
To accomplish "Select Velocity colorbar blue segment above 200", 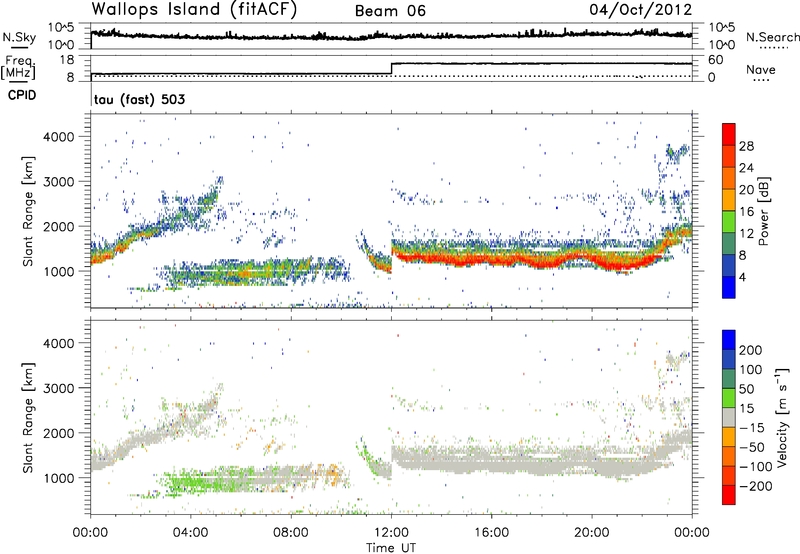I will click(x=729, y=340).
